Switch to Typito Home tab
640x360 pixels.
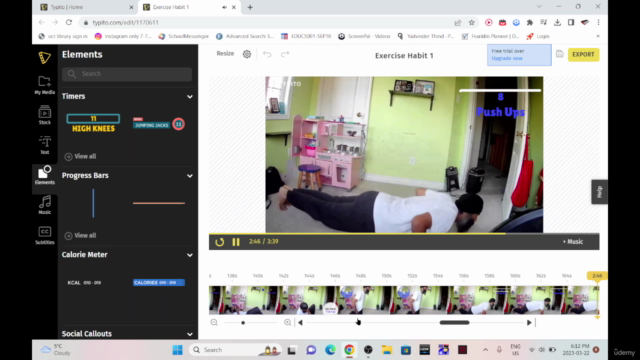pyautogui.click(x=87, y=7)
